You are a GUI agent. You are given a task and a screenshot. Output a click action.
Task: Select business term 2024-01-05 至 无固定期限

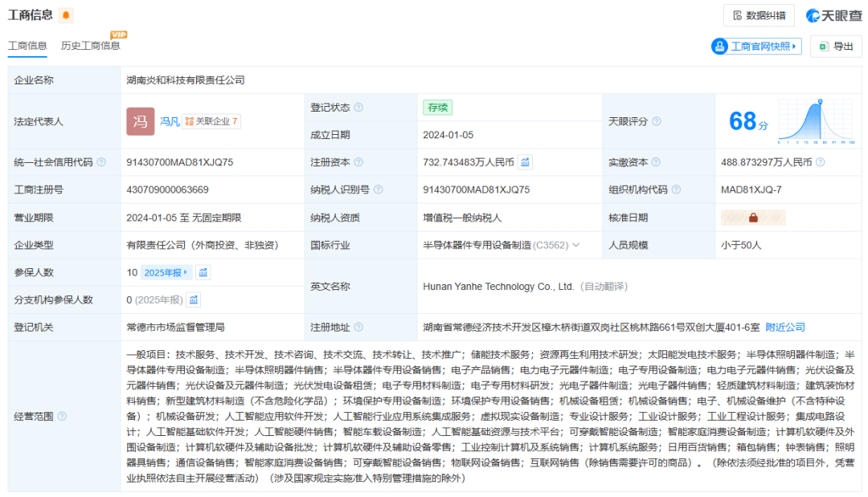184,218
